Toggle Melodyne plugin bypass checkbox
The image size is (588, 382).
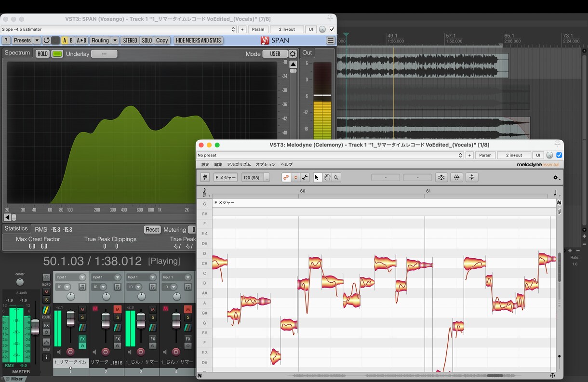(559, 155)
